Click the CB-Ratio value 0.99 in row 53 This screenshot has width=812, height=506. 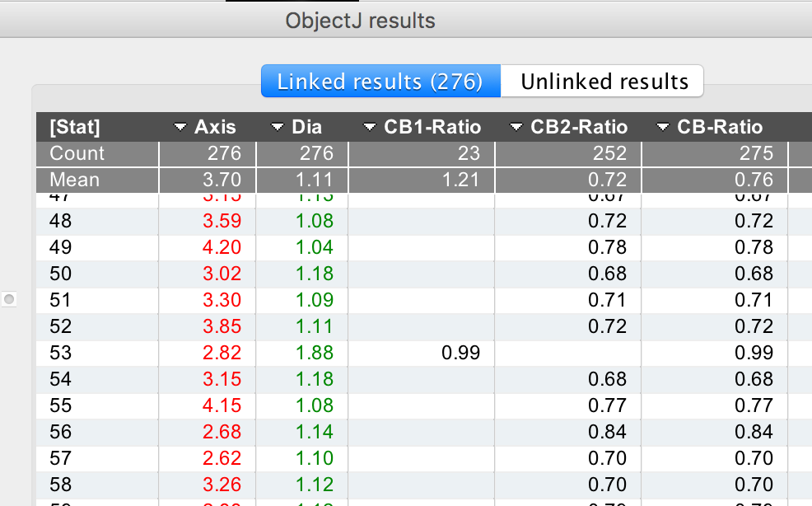coord(754,353)
